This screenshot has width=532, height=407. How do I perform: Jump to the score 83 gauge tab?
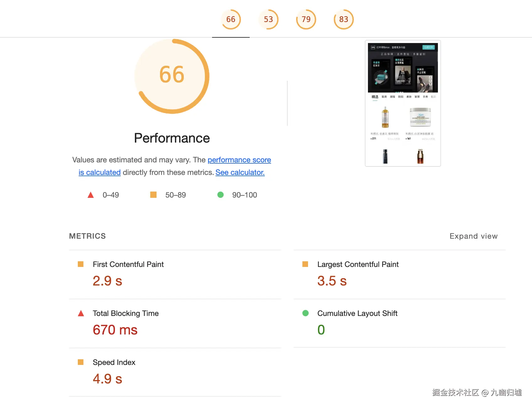point(344,19)
